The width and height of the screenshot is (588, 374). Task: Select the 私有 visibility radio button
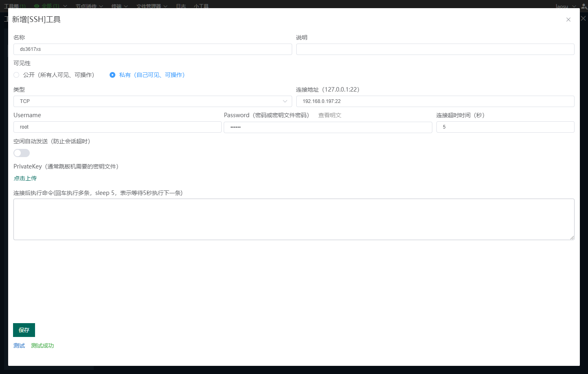[x=112, y=75]
